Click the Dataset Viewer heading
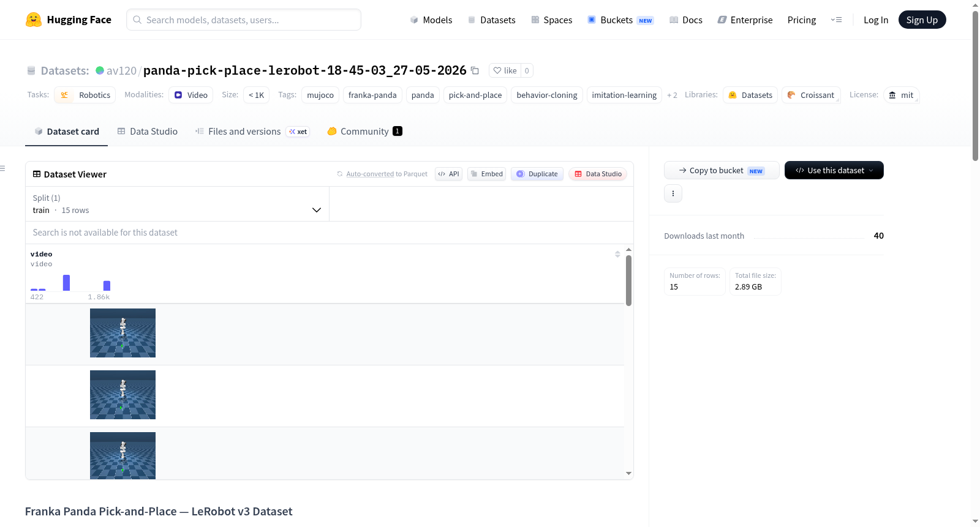The width and height of the screenshot is (980, 527). click(75, 174)
